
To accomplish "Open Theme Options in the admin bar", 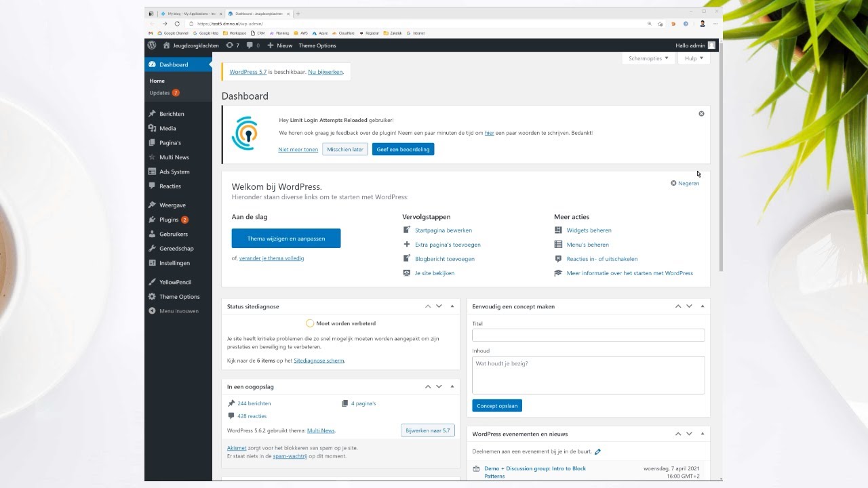I will point(317,45).
